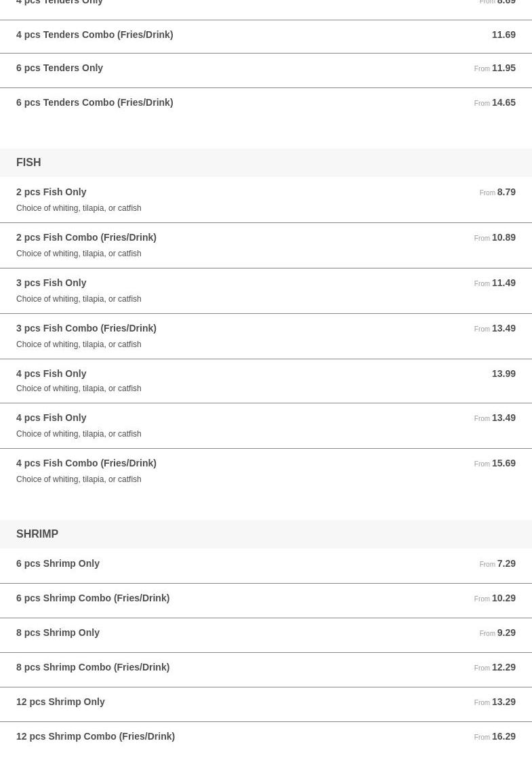The width and height of the screenshot is (532, 760).
Task: Choose 3 pcs Fish Combo (Fries/Drink)
Action: (86, 328)
